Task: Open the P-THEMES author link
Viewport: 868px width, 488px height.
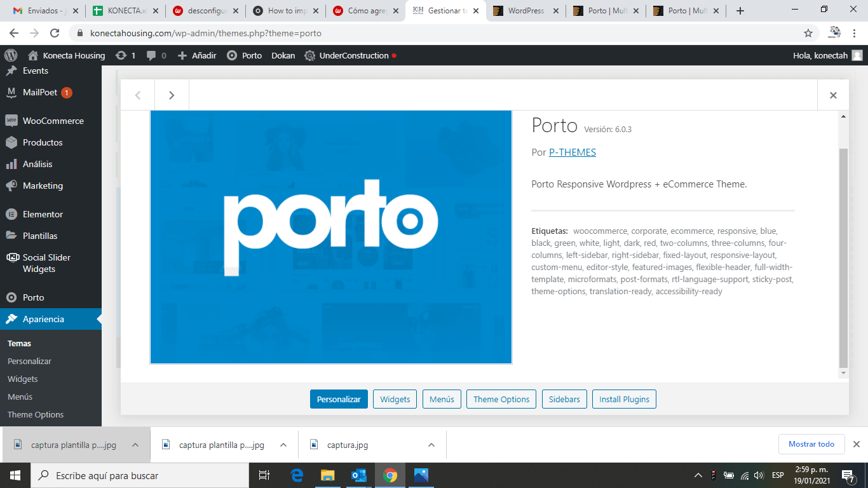Action: pos(573,152)
